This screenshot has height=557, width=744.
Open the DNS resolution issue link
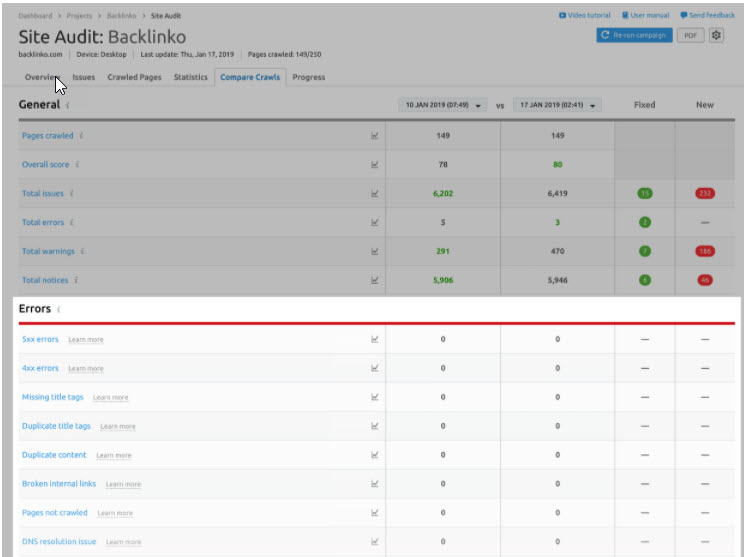(x=59, y=541)
